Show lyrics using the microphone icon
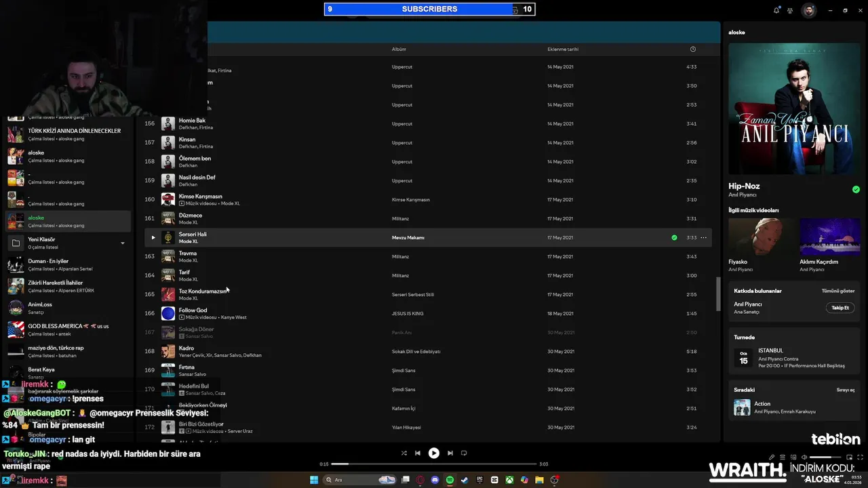Image resolution: width=868 pixels, height=488 pixels. pyautogui.click(x=772, y=457)
